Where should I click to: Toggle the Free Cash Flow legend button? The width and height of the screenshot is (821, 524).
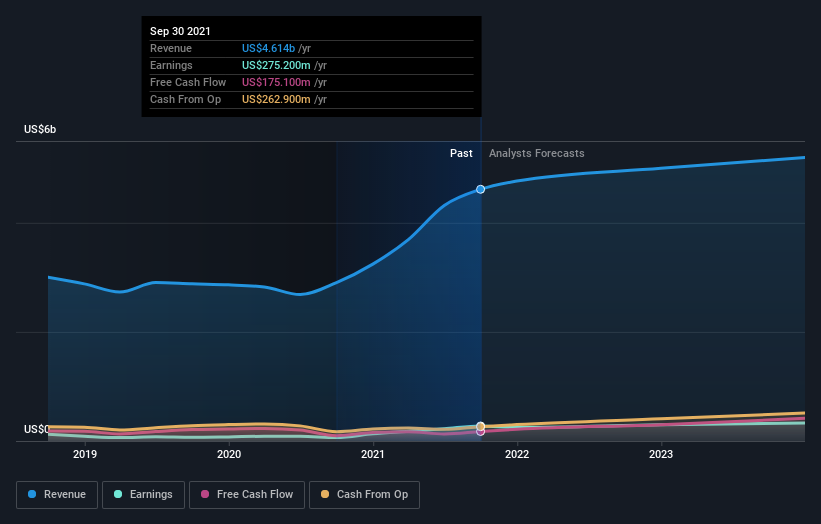click(x=247, y=495)
